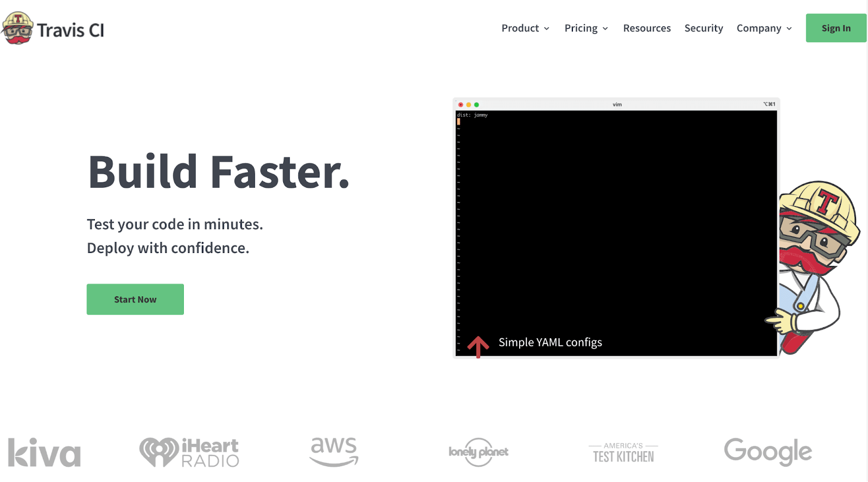Image resolution: width=868 pixels, height=482 pixels.
Task: Click "Test your code in minutes." text
Action: click(x=175, y=224)
